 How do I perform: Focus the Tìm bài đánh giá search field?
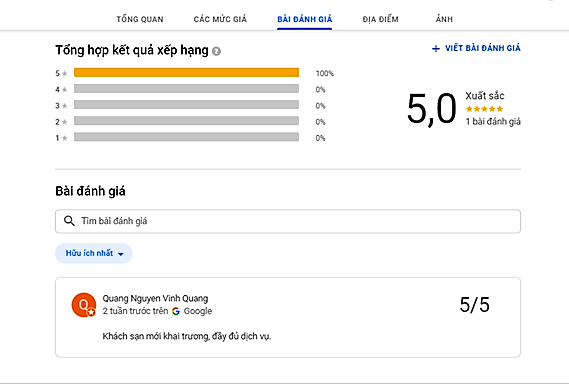pyautogui.click(x=288, y=221)
